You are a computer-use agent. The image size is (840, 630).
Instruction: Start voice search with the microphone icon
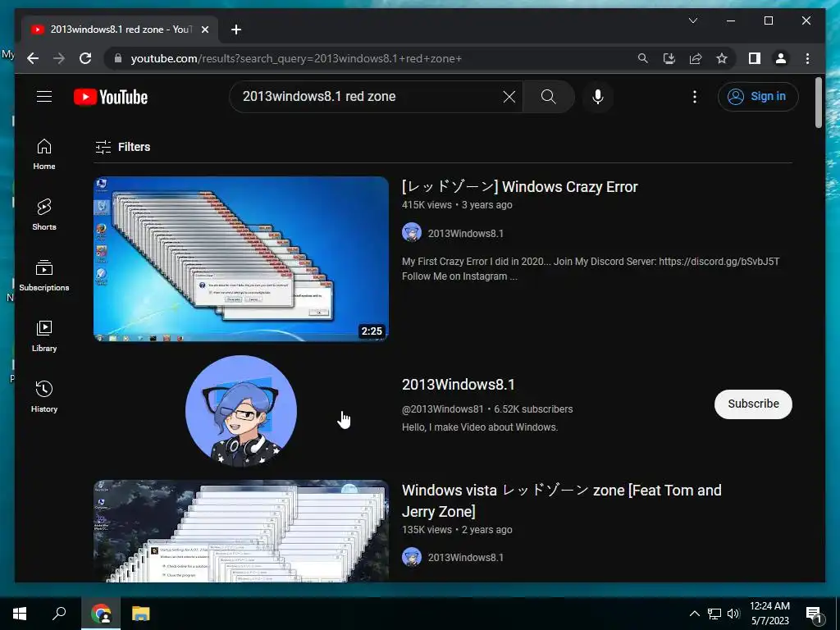pyautogui.click(x=598, y=97)
